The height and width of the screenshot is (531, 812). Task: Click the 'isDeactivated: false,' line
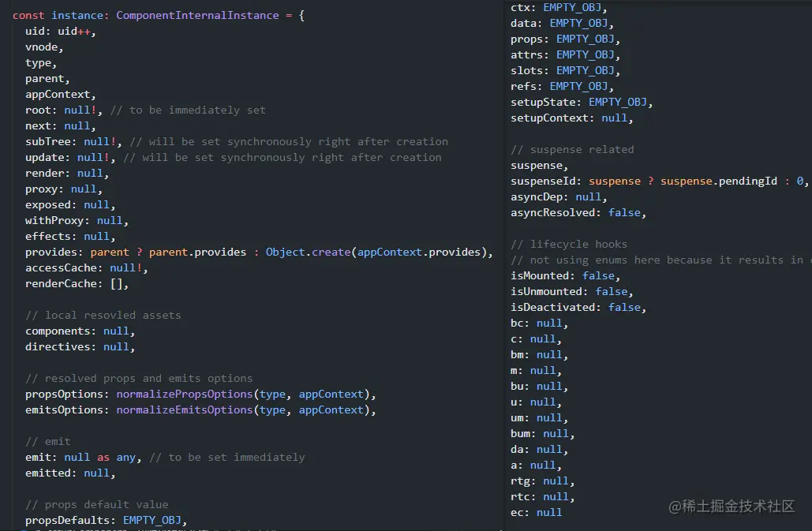click(x=578, y=308)
